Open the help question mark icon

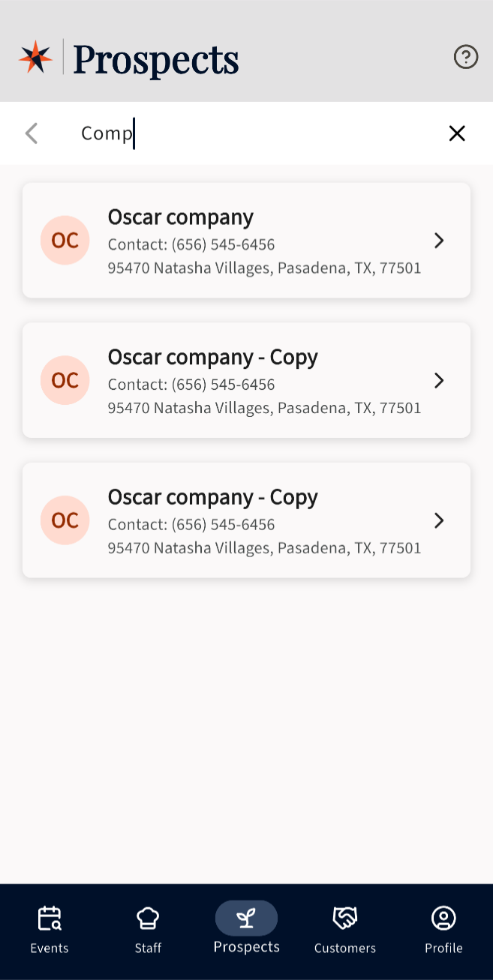point(466,57)
